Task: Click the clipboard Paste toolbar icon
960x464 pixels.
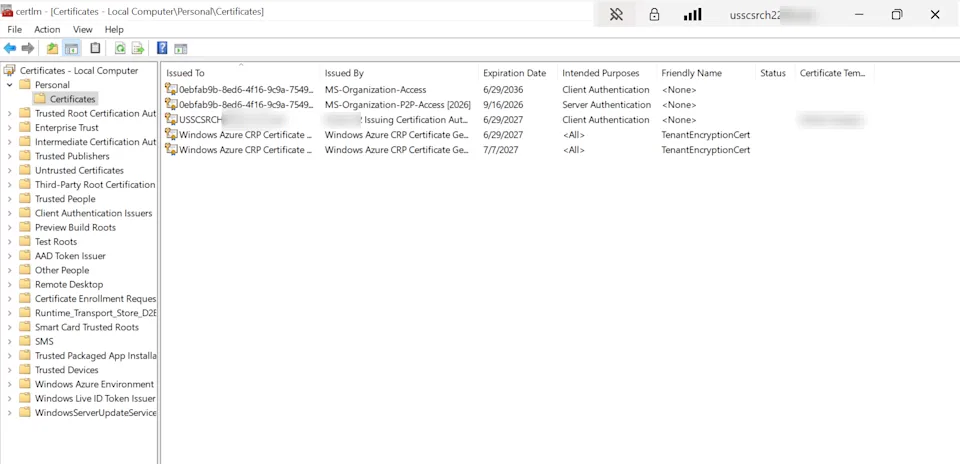Action: point(95,48)
